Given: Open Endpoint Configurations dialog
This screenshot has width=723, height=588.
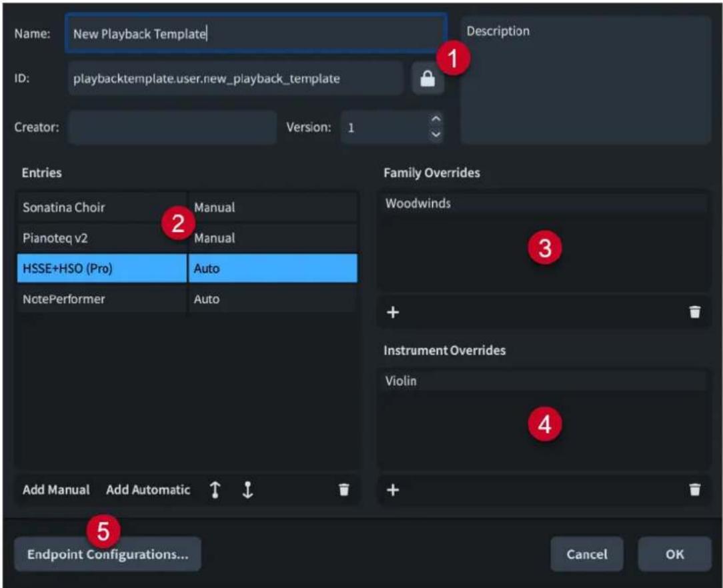Looking at the screenshot, I should point(108,554).
